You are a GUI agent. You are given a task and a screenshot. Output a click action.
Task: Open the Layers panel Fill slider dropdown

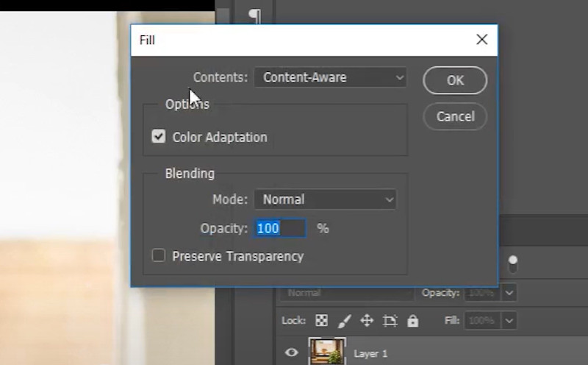(509, 321)
